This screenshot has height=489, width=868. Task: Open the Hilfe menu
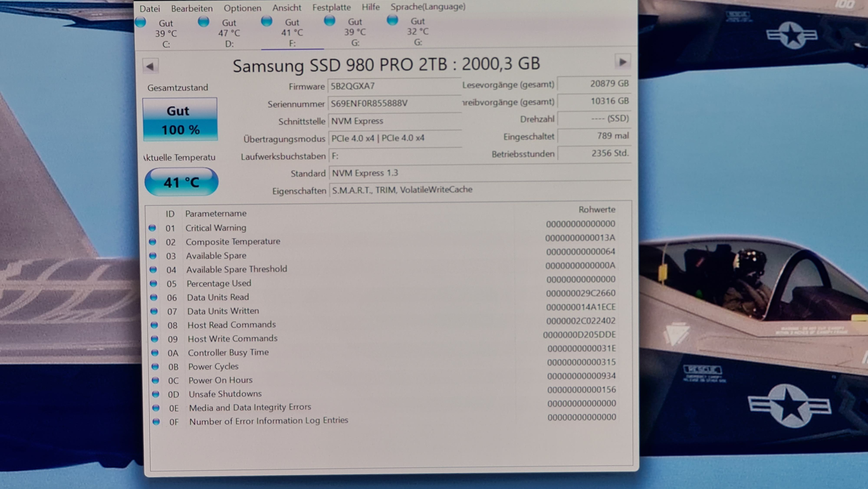click(371, 7)
